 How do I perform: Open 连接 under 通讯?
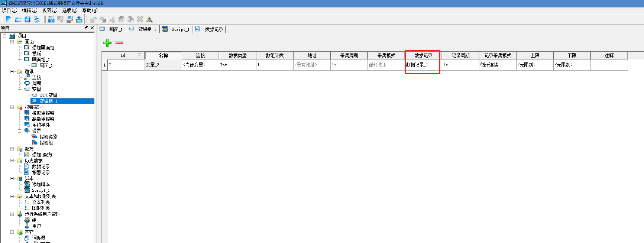click(x=36, y=77)
